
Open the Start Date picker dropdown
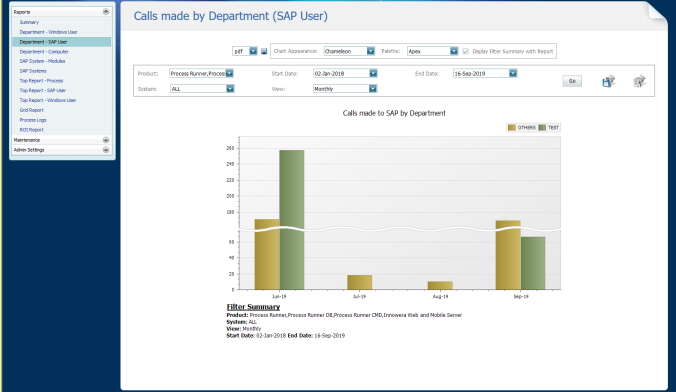pyautogui.click(x=373, y=73)
